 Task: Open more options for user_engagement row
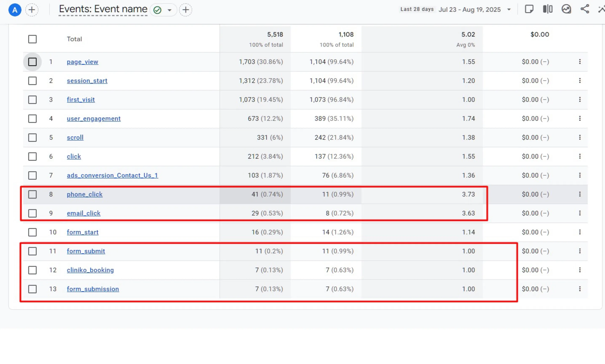pos(580,118)
